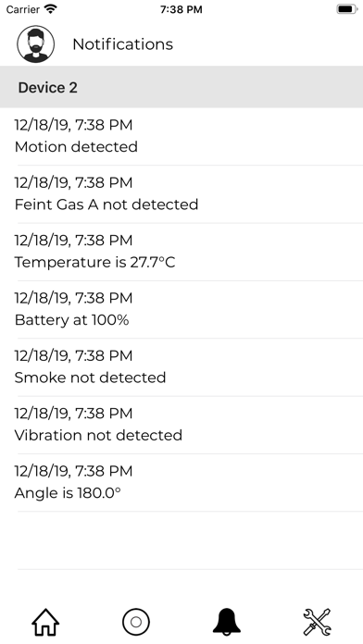Tap the Notifications title text
Image resolution: width=363 pixels, height=644 pixels.
(x=123, y=43)
